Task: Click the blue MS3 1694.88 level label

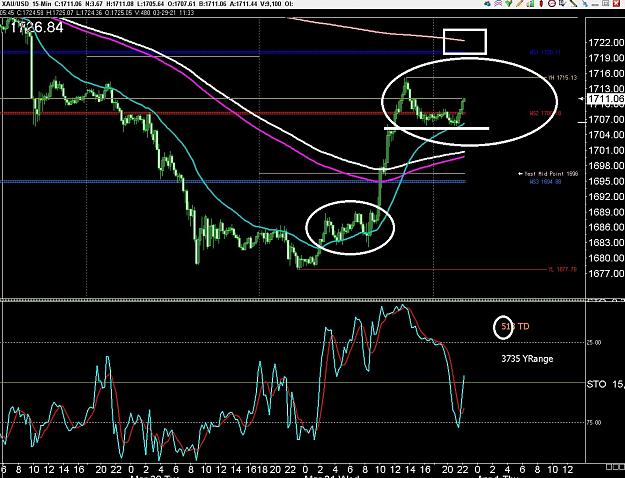Action: (545, 182)
